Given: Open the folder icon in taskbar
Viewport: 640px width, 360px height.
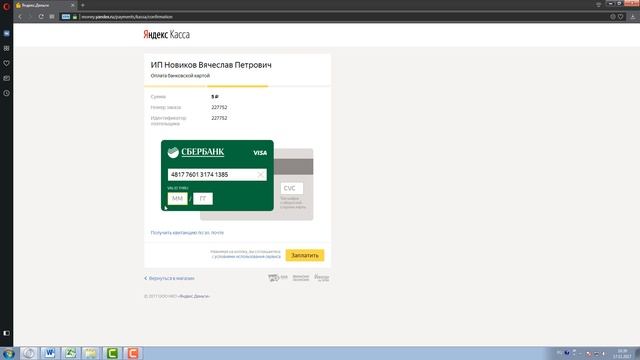Looking at the screenshot, I should coord(91,353).
